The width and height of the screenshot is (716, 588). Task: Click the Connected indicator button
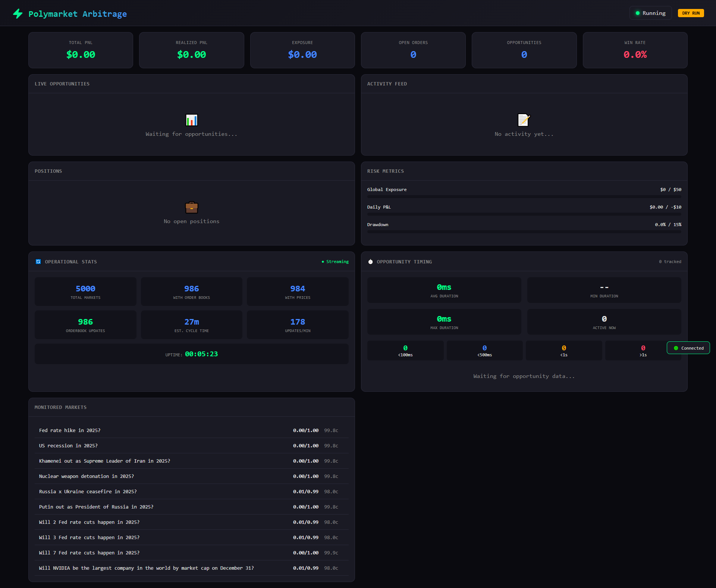688,348
